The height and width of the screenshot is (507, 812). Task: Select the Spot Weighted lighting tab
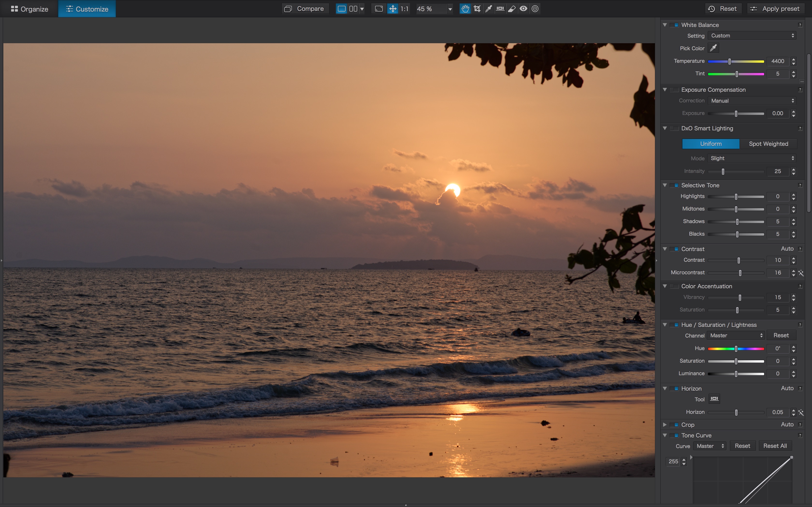tap(768, 143)
